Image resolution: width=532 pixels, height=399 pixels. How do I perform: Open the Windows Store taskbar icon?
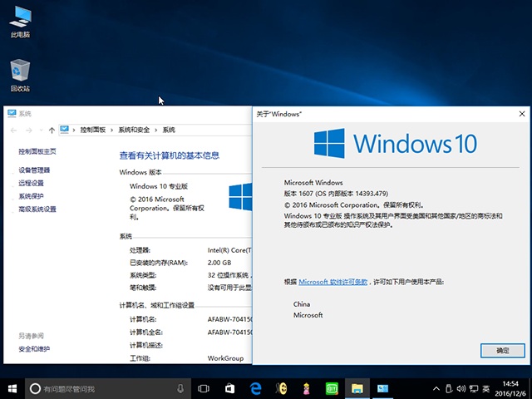pyautogui.click(x=229, y=388)
